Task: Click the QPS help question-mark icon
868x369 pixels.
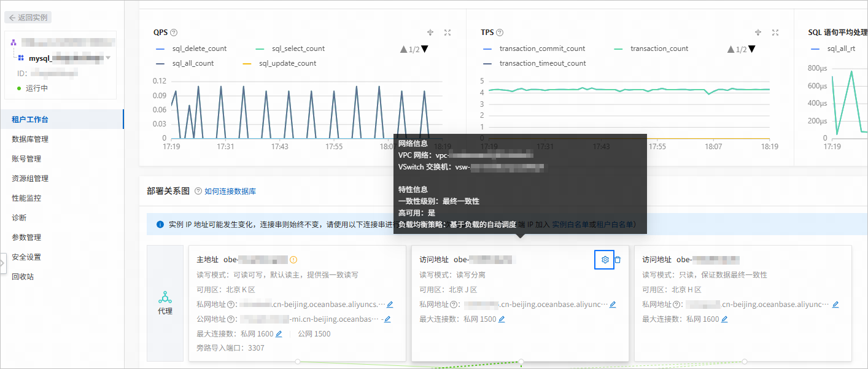Action: pyautogui.click(x=174, y=33)
